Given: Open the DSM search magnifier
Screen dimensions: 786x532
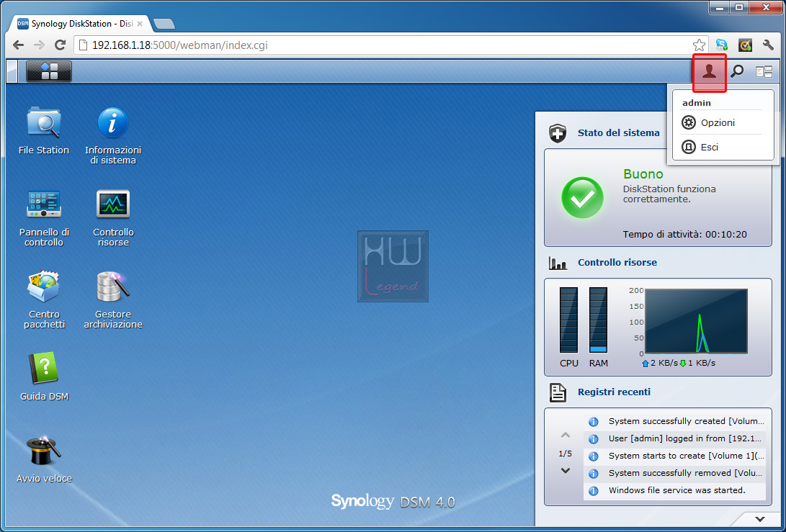Looking at the screenshot, I should [737, 72].
